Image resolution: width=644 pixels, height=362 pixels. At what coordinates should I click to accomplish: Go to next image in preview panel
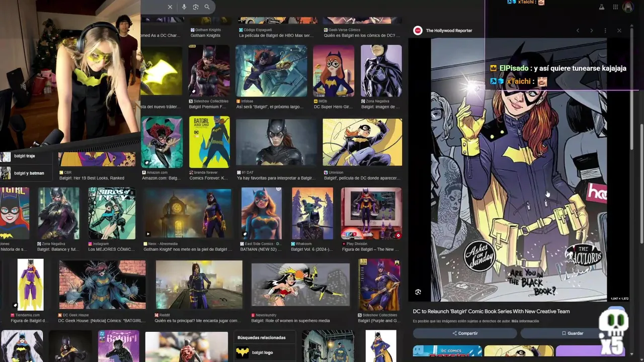(x=591, y=31)
